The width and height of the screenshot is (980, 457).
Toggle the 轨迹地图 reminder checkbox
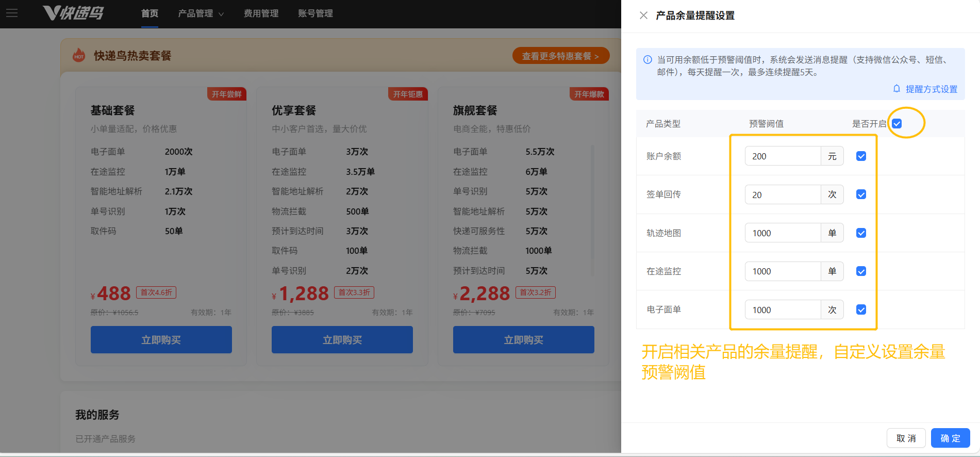coord(861,233)
